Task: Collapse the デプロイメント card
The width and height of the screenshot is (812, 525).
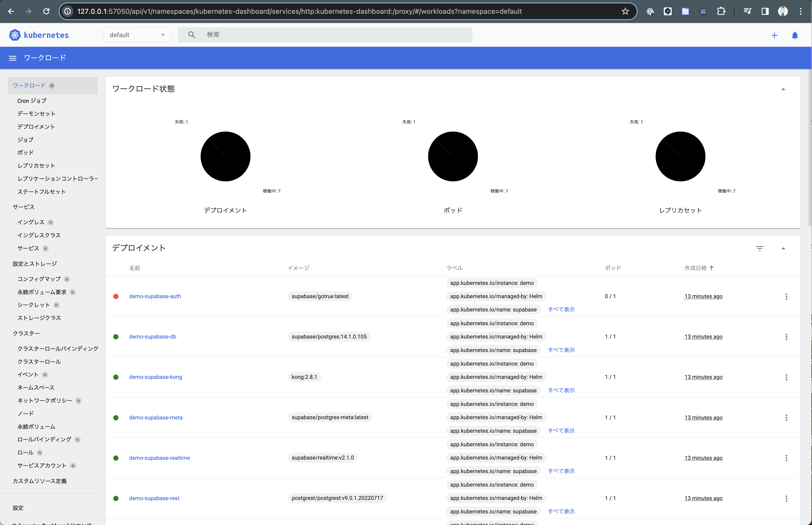Action: point(783,248)
